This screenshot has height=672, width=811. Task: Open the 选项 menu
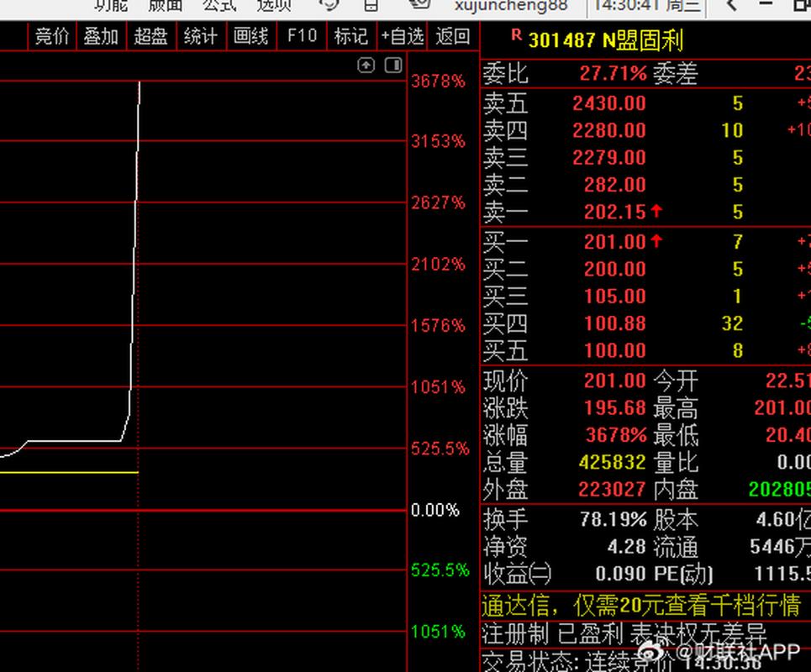[274, 5]
